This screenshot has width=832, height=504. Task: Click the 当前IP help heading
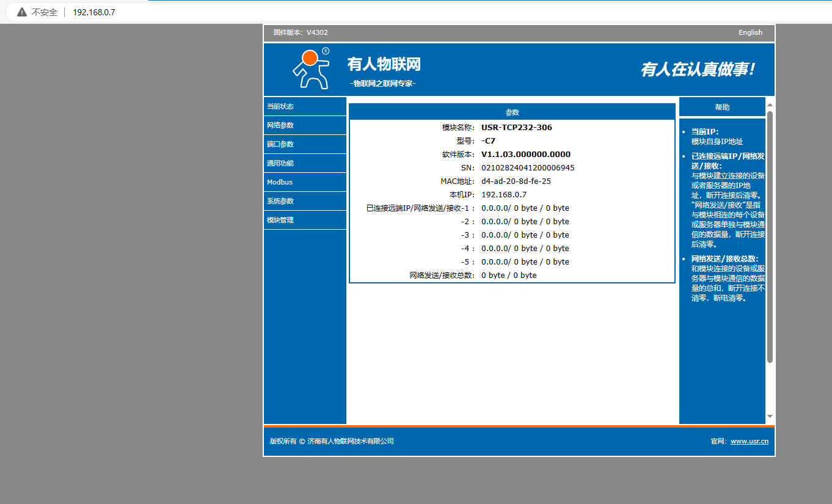705,131
